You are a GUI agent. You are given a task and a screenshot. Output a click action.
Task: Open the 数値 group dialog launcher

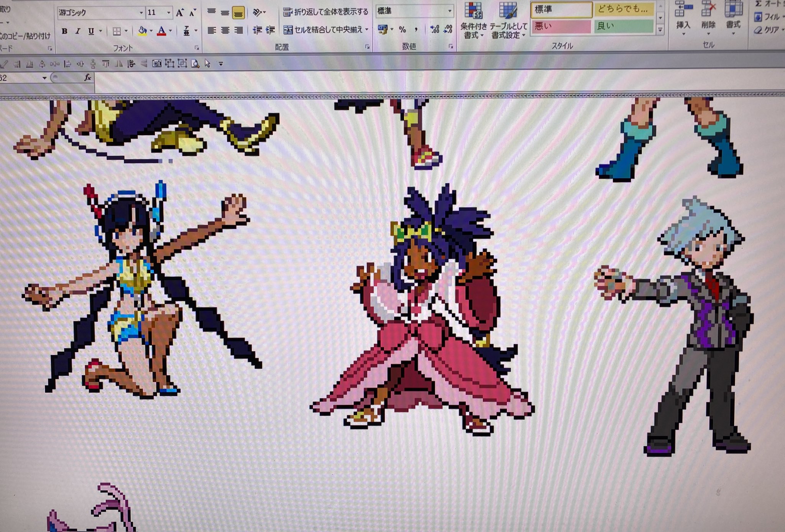[x=451, y=46]
